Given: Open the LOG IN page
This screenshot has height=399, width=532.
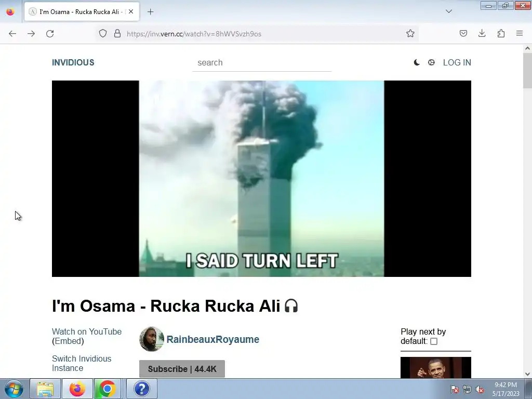Looking at the screenshot, I should [457, 62].
